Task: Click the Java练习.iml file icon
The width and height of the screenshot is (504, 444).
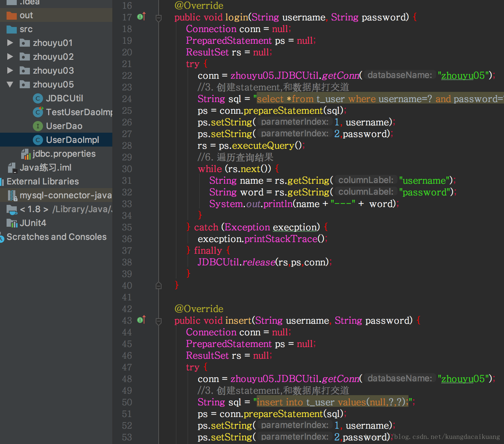Action: click(12, 168)
